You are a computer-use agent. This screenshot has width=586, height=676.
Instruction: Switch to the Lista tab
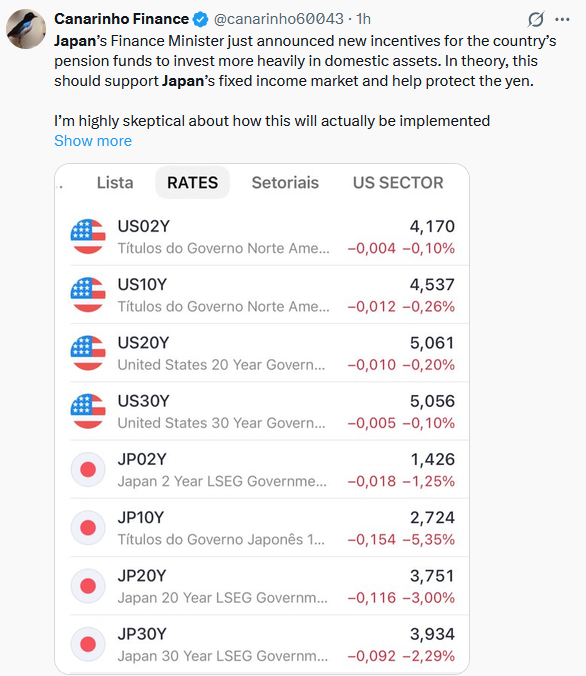pyautogui.click(x=115, y=182)
